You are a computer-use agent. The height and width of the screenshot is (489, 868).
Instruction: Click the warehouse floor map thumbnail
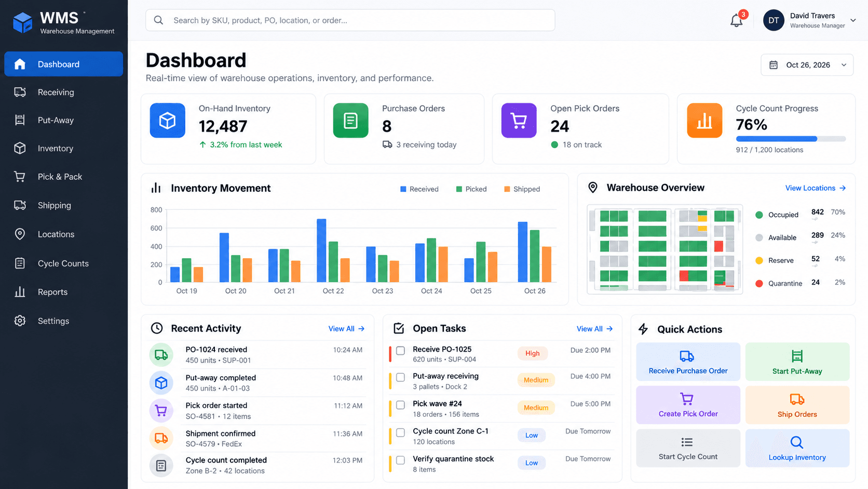664,249
